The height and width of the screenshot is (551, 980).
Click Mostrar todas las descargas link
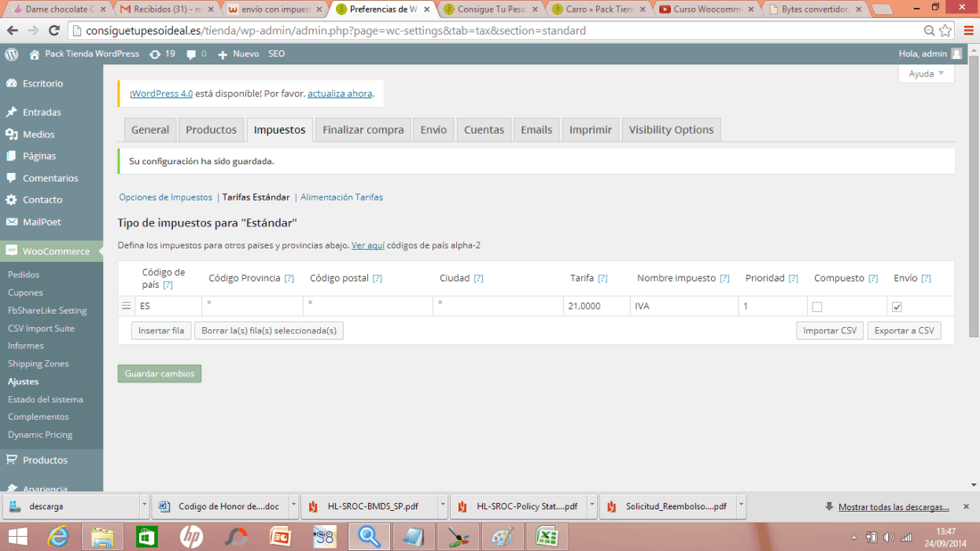click(x=894, y=506)
